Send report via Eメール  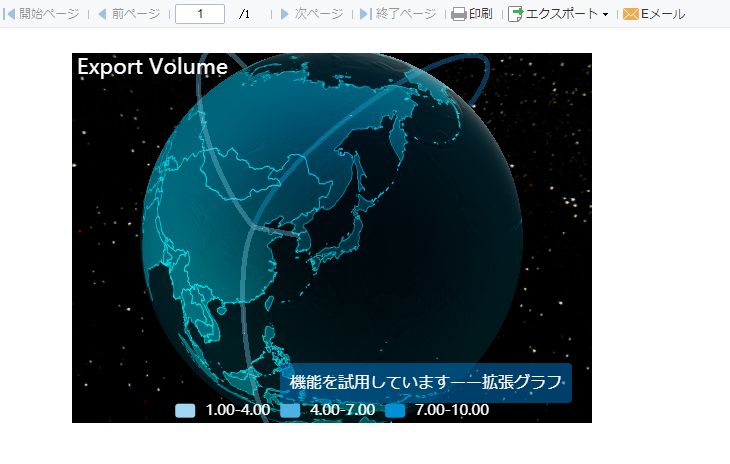[662, 14]
